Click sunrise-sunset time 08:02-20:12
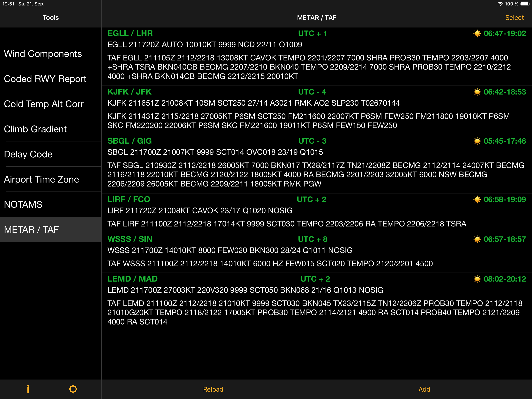 point(505,279)
